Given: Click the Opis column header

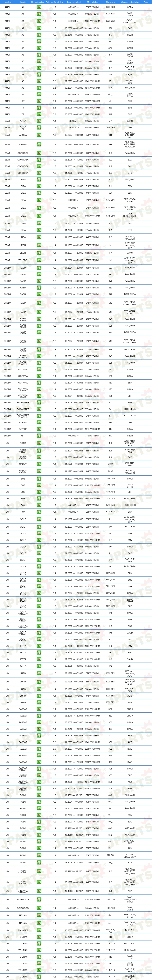Looking at the screenshot, I should [x=146, y=2].
